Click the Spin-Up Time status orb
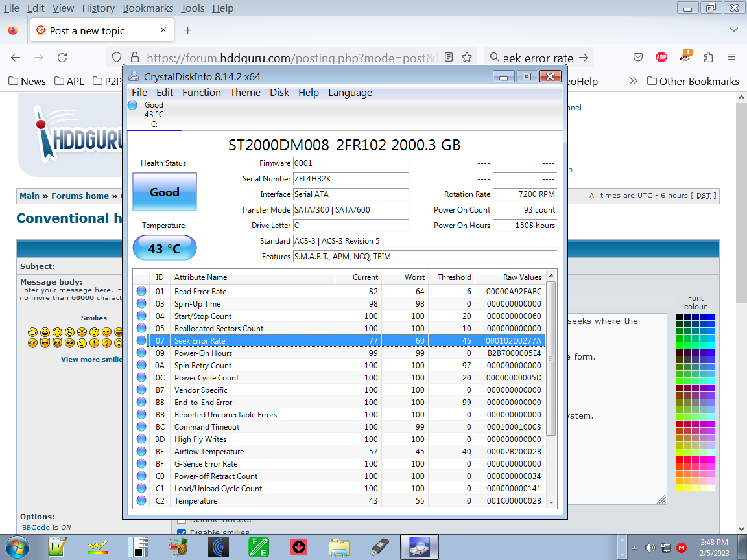The height and width of the screenshot is (560, 747). pos(141,303)
